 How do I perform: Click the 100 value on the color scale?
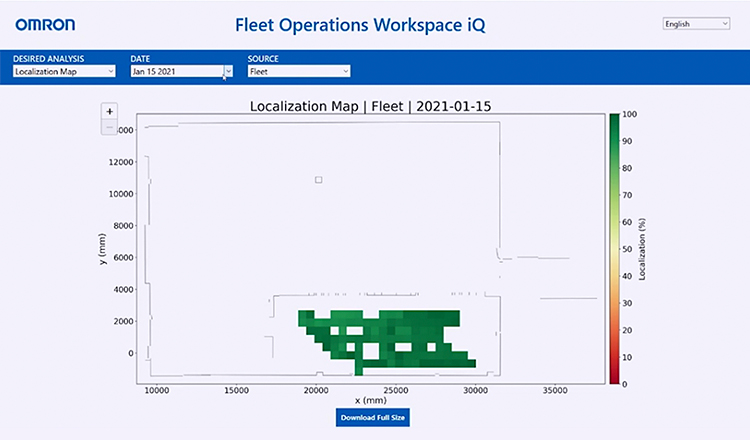click(x=629, y=114)
